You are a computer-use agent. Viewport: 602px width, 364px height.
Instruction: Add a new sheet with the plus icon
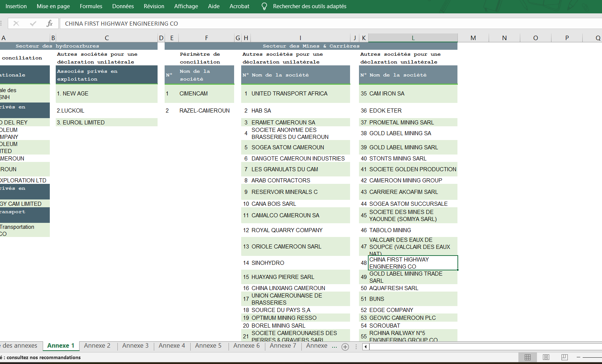(345, 347)
